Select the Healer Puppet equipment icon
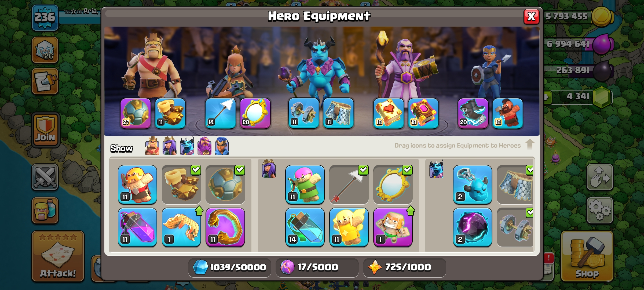Image resolution: width=644 pixels, height=290 pixels. coord(349,227)
